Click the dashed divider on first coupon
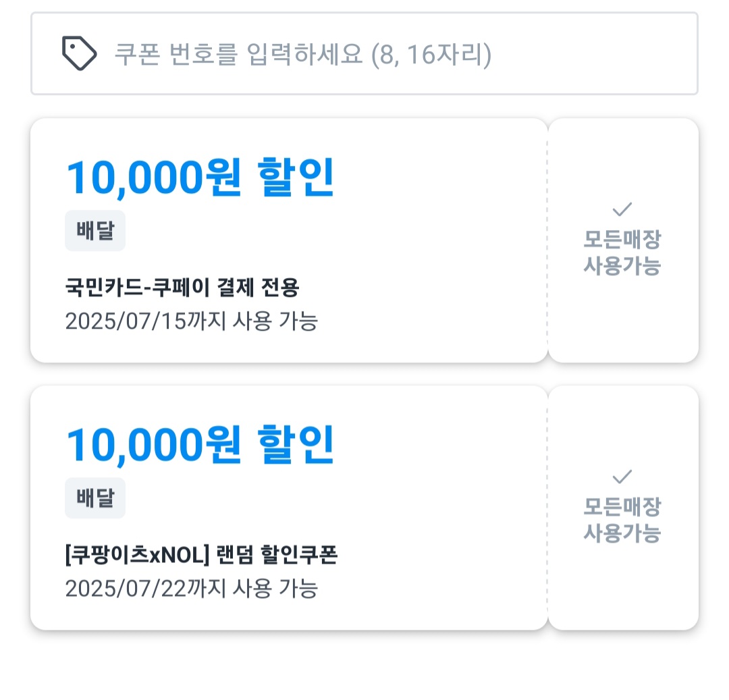729x700 pixels. (x=547, y=240)
